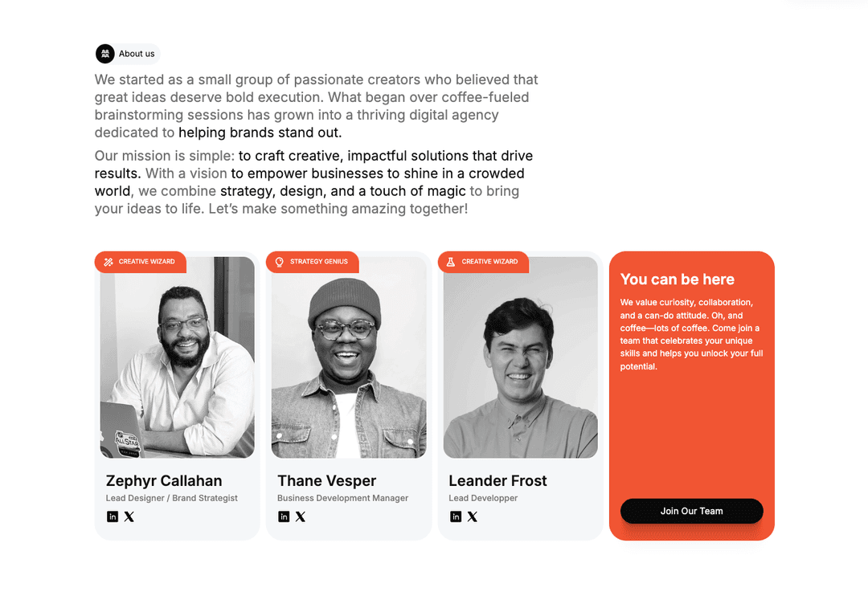Image resolution: width=868 pixels, height=608 pixels.
Task: Open Zephyr Callahan's LinkedIn profile
Action: click(113, 516)
